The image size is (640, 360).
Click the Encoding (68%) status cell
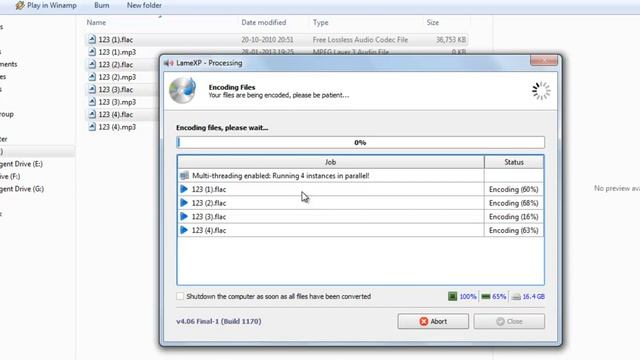[513, 203]
